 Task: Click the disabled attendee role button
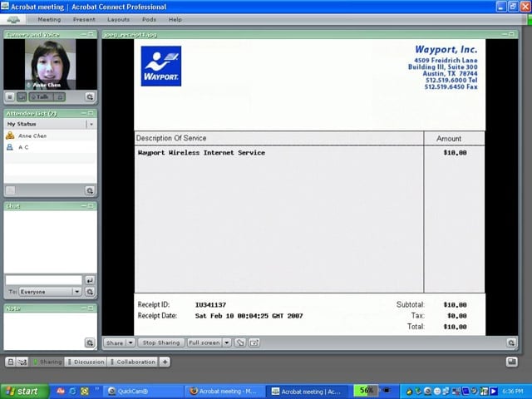(x=11, y=190)
